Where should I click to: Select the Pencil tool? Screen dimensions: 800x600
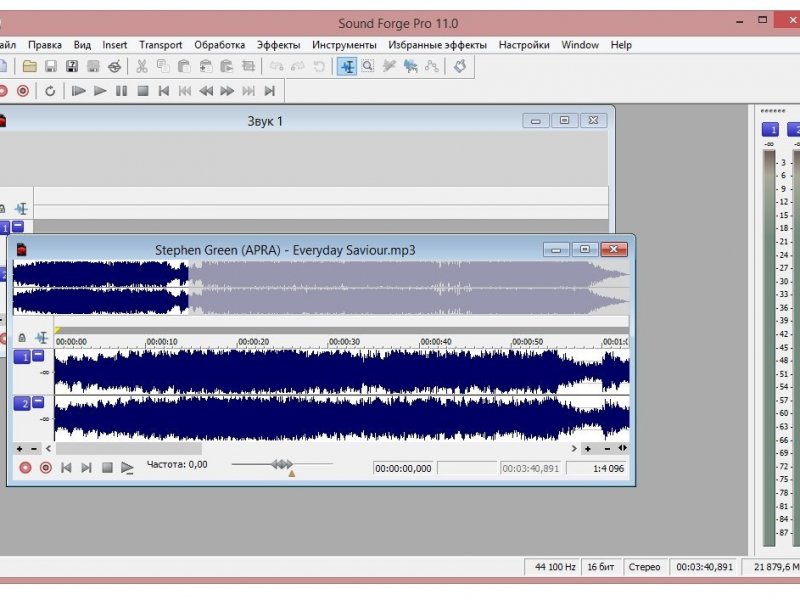point(389,66)
